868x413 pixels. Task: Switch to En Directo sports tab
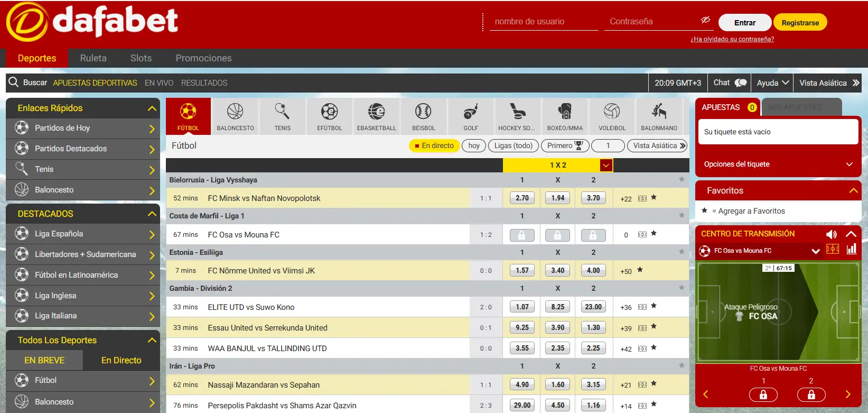point(121,360)
